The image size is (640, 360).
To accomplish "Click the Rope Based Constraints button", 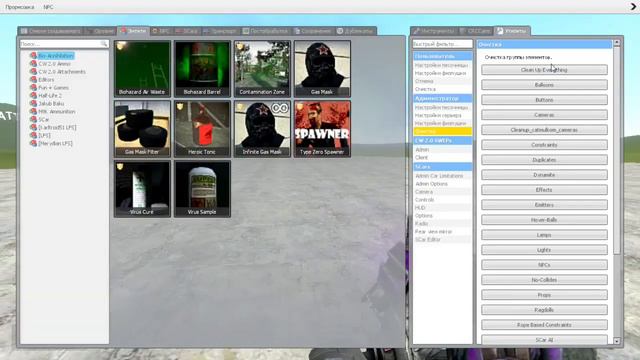I will [544, 325].
